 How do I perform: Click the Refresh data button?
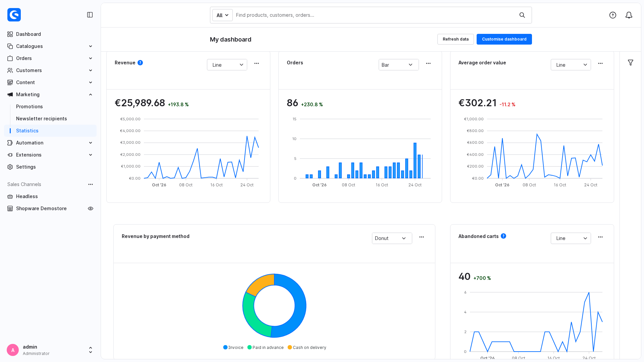[x=455, y=39]
